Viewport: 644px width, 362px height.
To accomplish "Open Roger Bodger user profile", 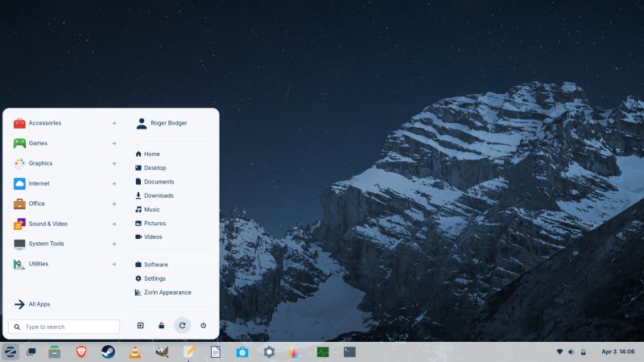I will pyautogui.click(x=168, y=123).
